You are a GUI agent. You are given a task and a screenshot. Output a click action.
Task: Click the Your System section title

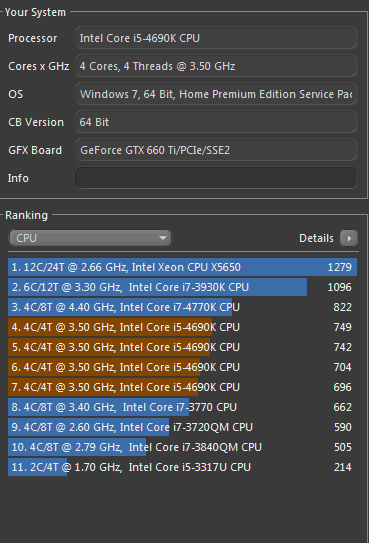pyautogui.click(x=35, y=12)
